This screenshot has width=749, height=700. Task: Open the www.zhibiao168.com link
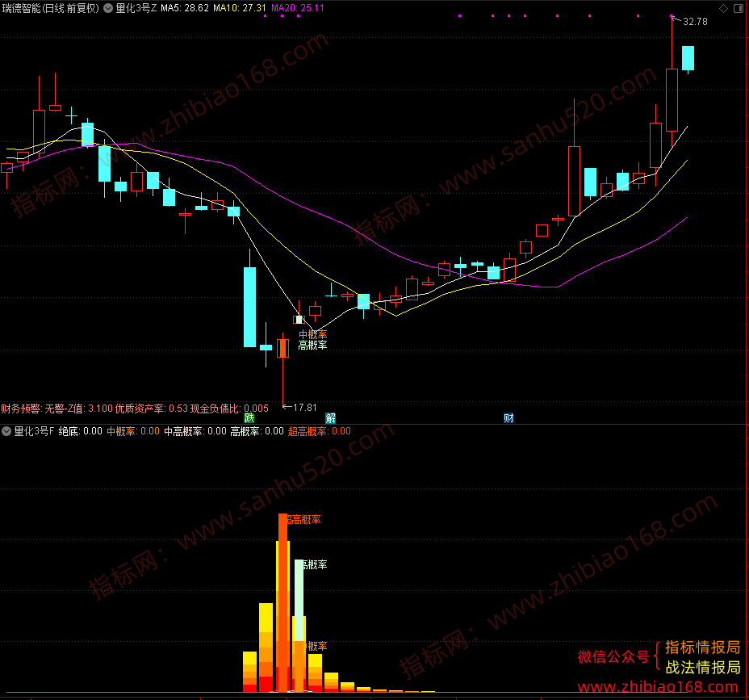[658, 687]
